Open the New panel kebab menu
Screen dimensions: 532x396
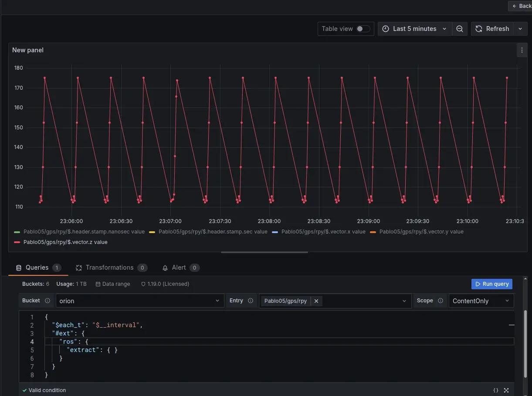(x=522, y=50)
